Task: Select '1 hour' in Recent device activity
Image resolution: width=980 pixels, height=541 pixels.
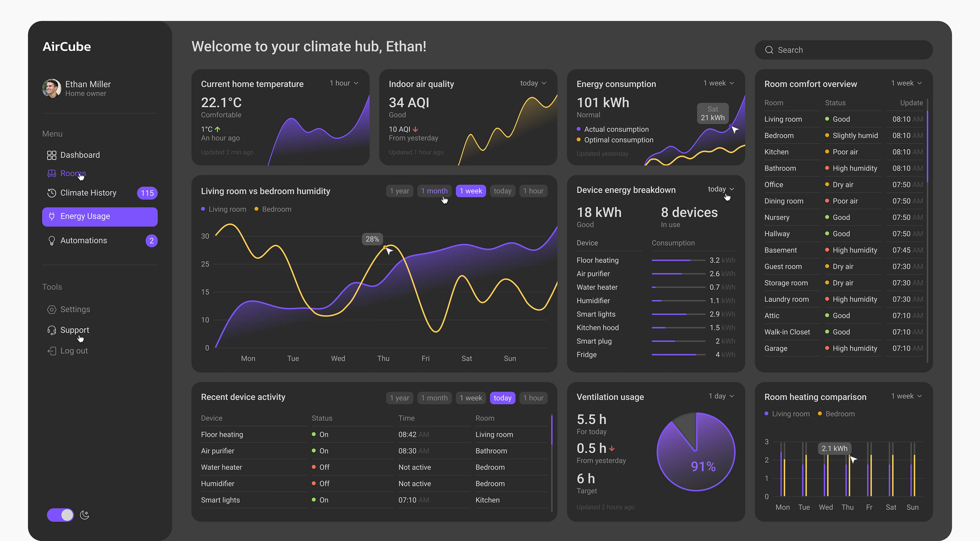Action: (533, 398)
